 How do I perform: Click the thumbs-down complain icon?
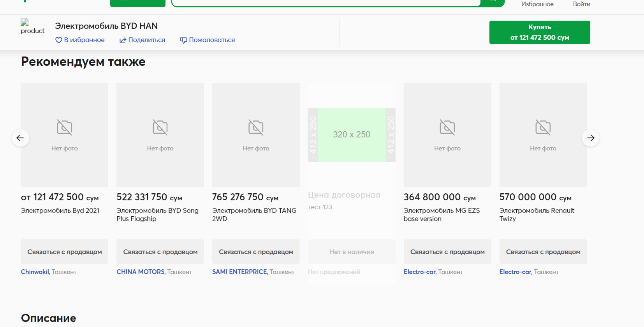[183, 40]
